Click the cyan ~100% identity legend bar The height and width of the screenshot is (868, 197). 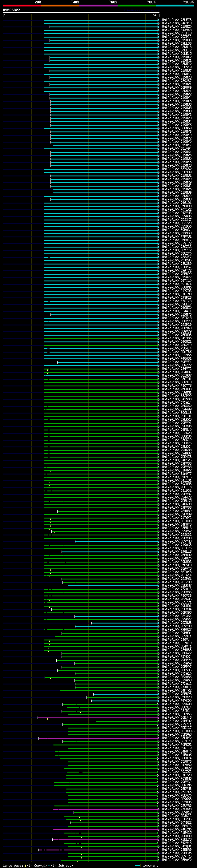coord(175,6)
